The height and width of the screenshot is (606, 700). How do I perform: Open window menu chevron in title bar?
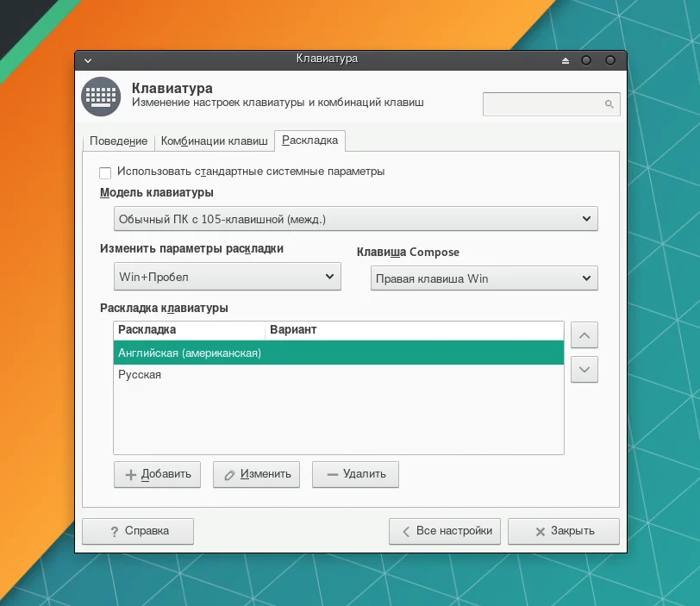(88, 60)
